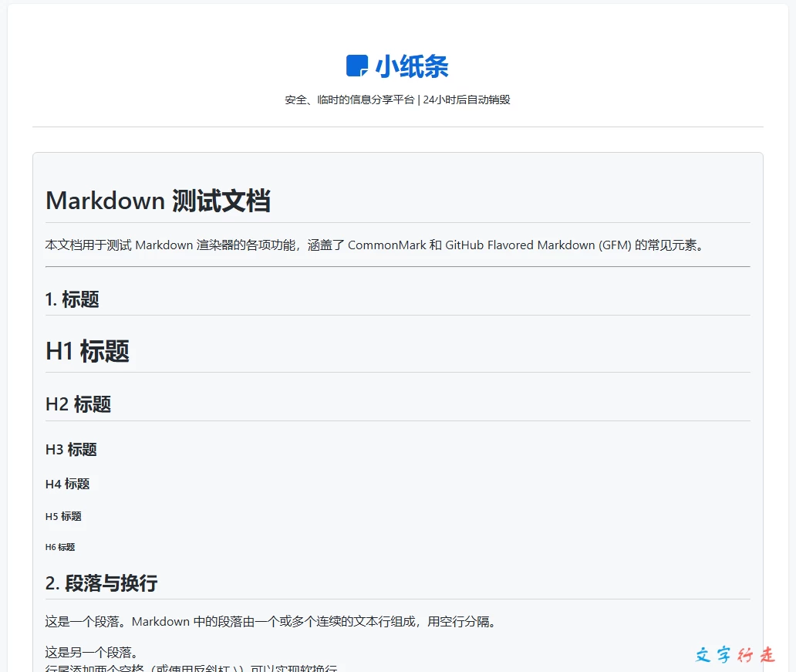Click the 'H2 标题' heading
Viewport: 796px width, 672px height.
click(x=78, y=404)
